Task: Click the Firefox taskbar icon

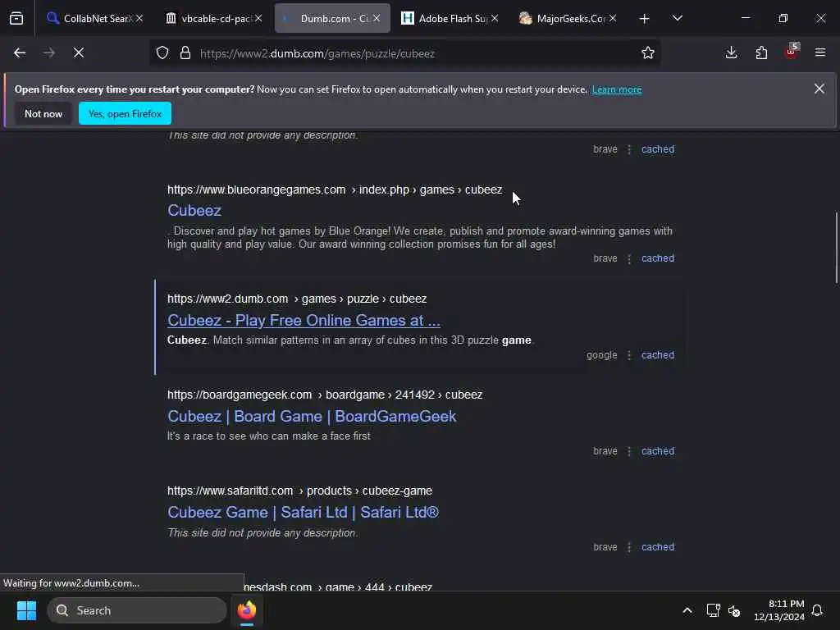Action: pyautogui.click(x=247, y=610)
